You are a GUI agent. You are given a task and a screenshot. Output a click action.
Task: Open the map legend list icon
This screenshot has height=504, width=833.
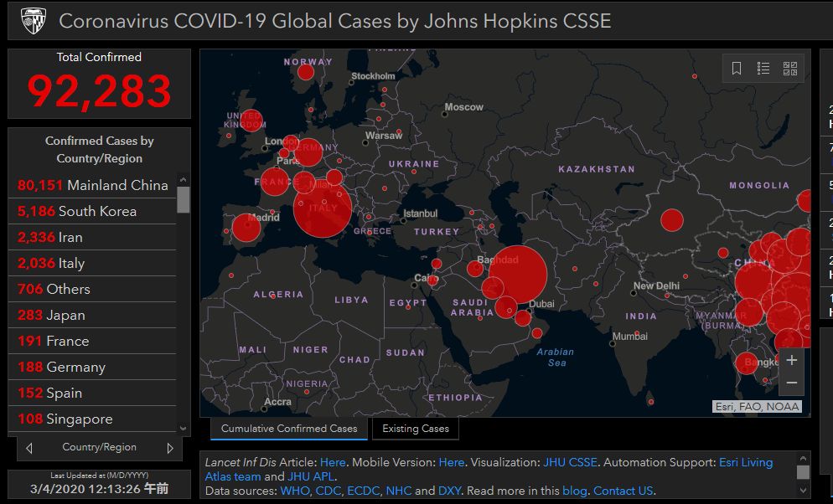tap(763, 69)
